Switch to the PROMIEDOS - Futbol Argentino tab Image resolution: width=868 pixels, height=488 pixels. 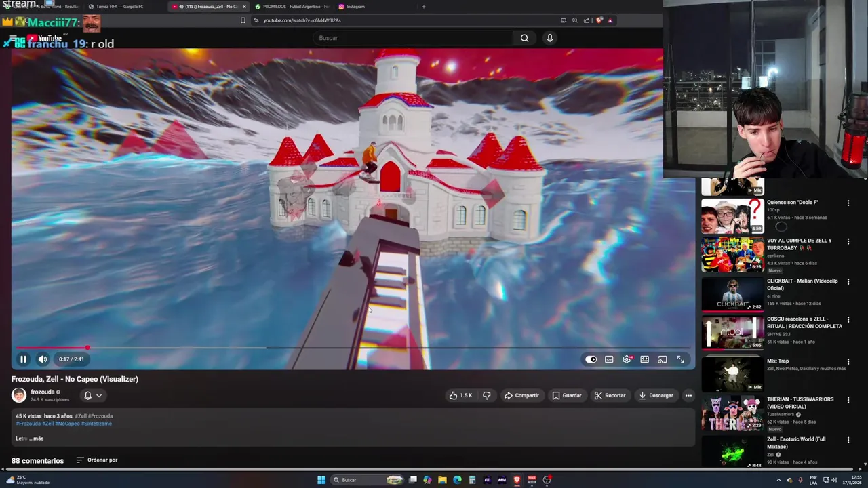pos(292,7)
